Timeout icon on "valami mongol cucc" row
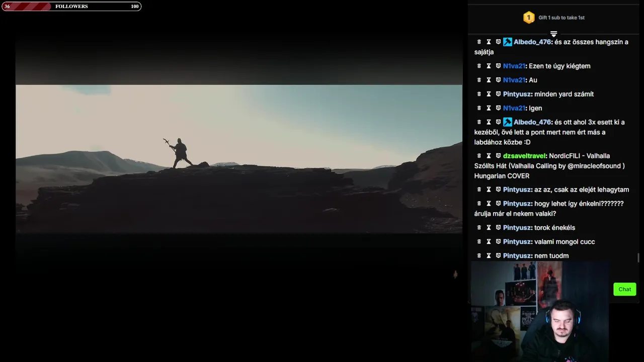Image resolution: width=644 pixels, height=362 pixels. tap(489, 242)
